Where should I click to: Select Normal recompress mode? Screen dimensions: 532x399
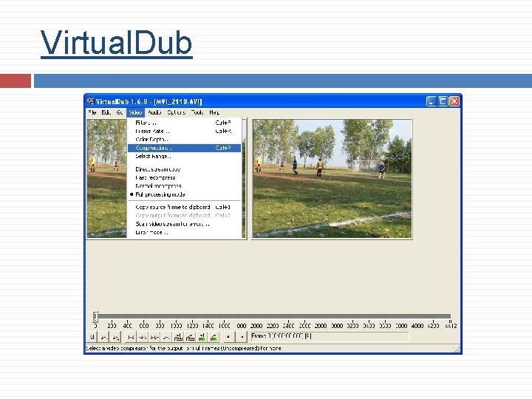click(184, 186)
